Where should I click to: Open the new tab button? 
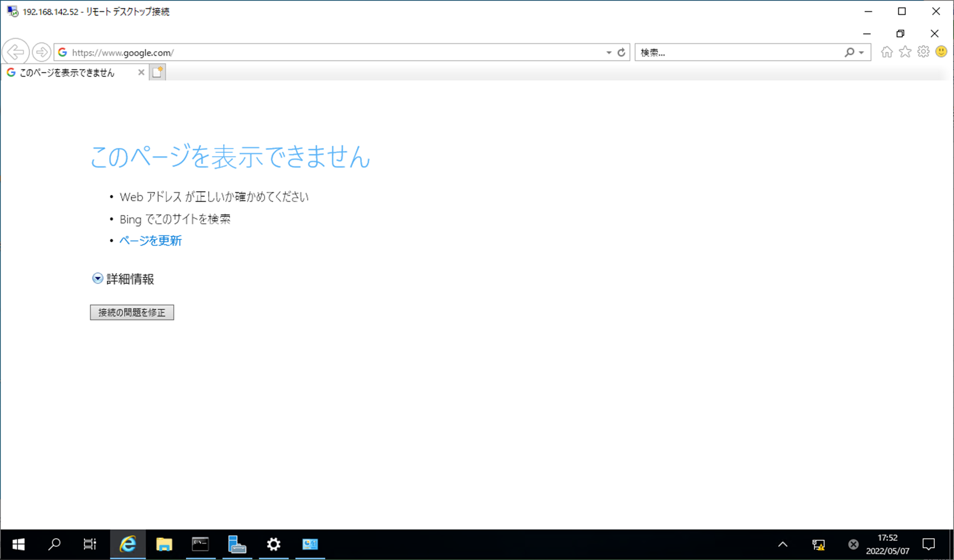point(157,72)
